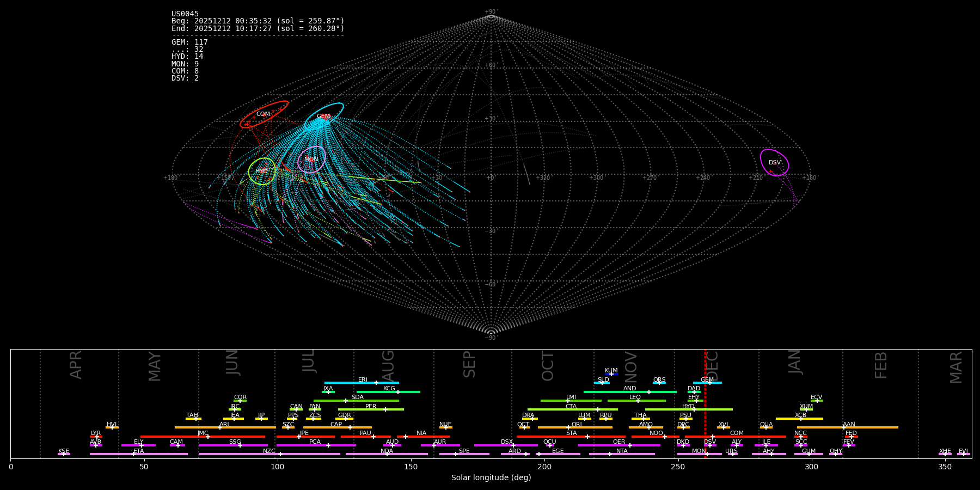
Task: Click the cyan GEM radiant ellipse on the sky map
Action: (x=324, y=116)
